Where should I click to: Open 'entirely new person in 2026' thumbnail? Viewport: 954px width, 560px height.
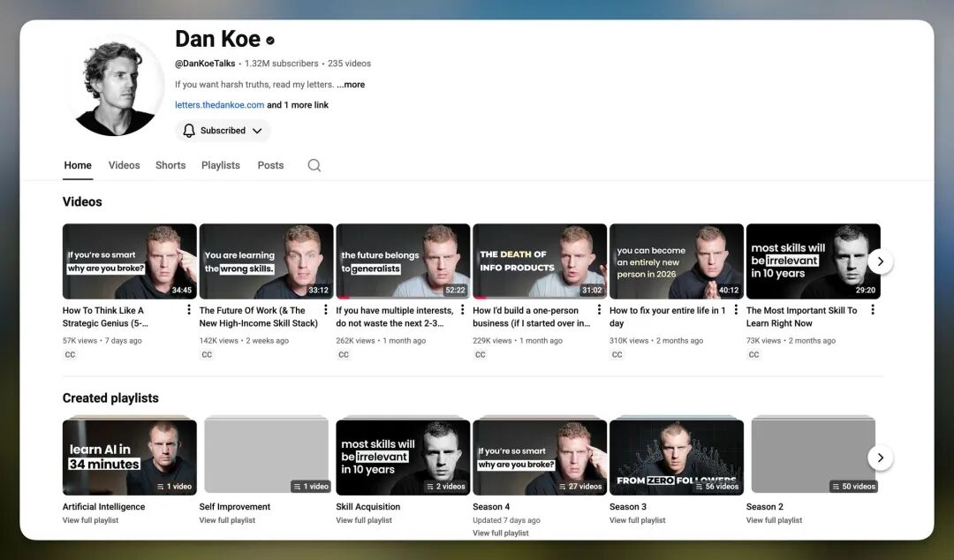coord(677,261)
